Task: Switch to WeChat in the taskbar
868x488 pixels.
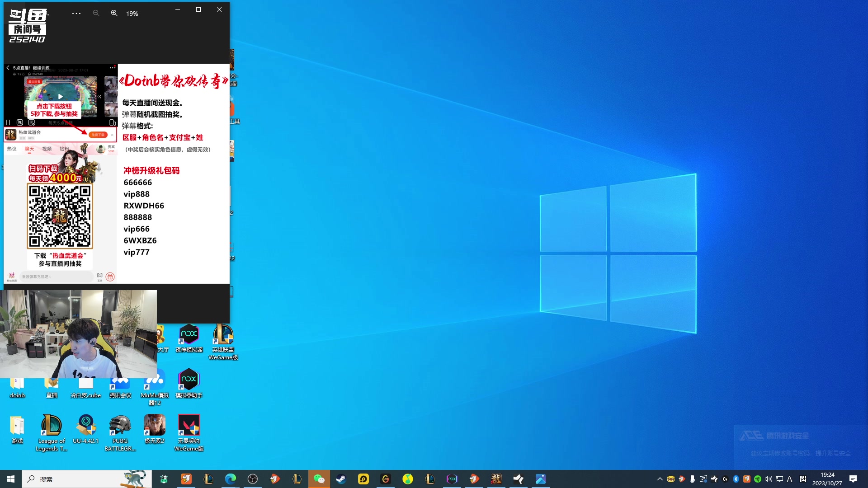Action: point(319,479)
